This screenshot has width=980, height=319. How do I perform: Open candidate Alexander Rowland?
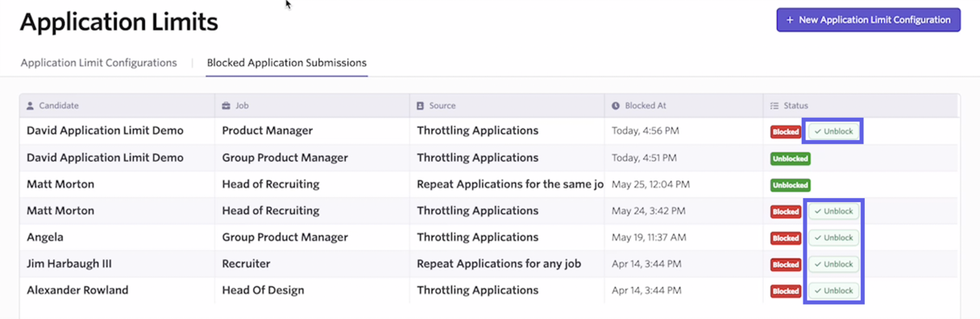click(x=77, y=291)
